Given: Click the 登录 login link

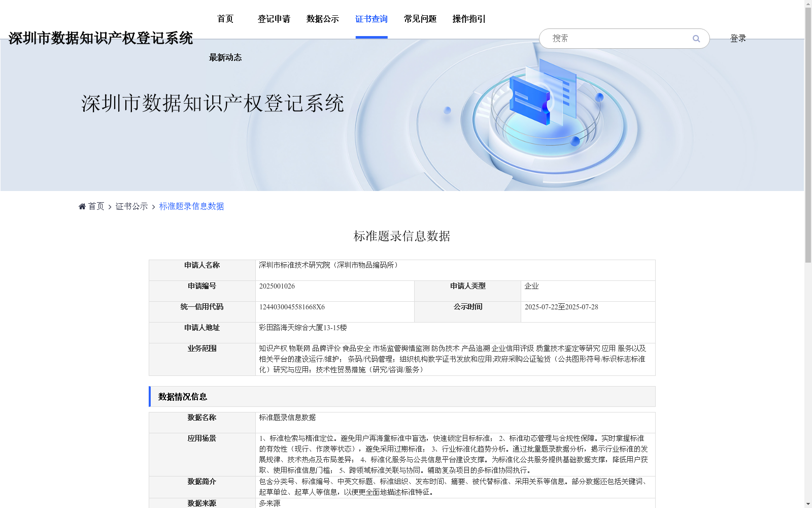Looking at the screenshot, I should [x=738, y=39].
